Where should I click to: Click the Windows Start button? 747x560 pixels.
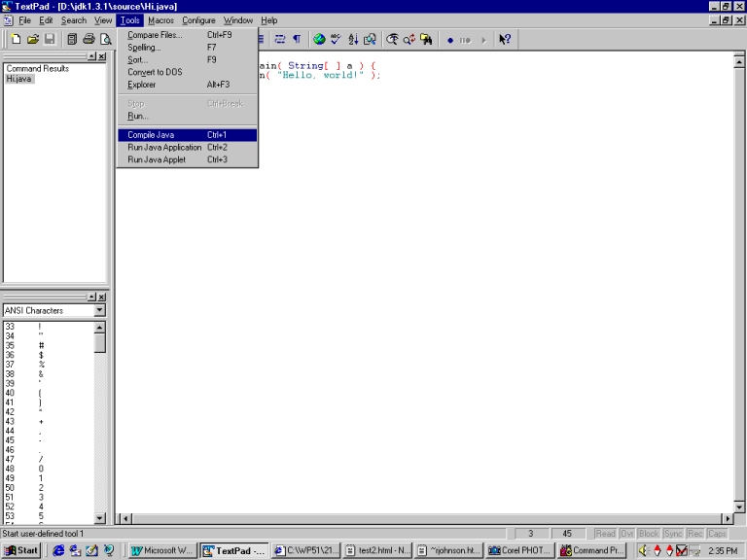[21, 550]
